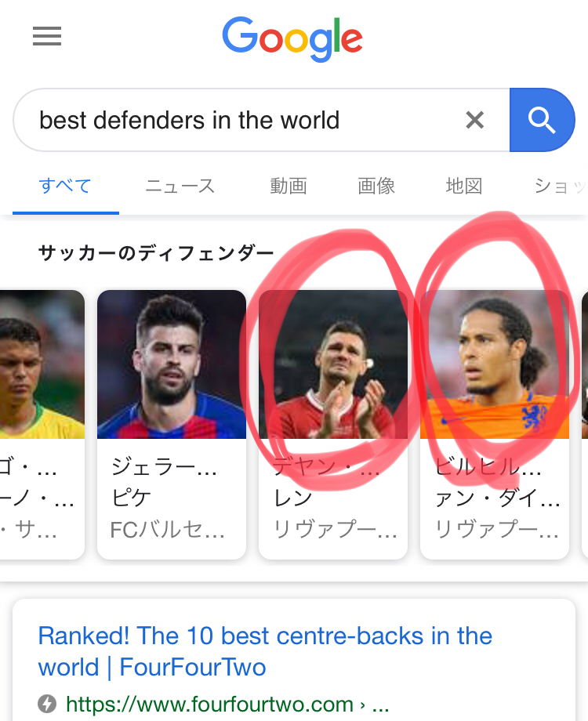Switch to the ニュース tab
Viewport: 588px width, 721px height.
(x=180, y=187)
